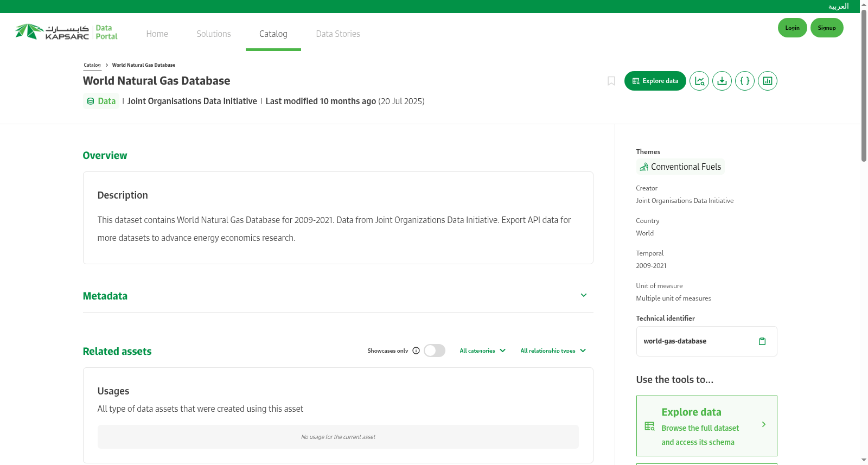Toggle the Showcases only switch
Image resolution: width=868 pixels, height=465 pixels.
[x=435, y=351]
